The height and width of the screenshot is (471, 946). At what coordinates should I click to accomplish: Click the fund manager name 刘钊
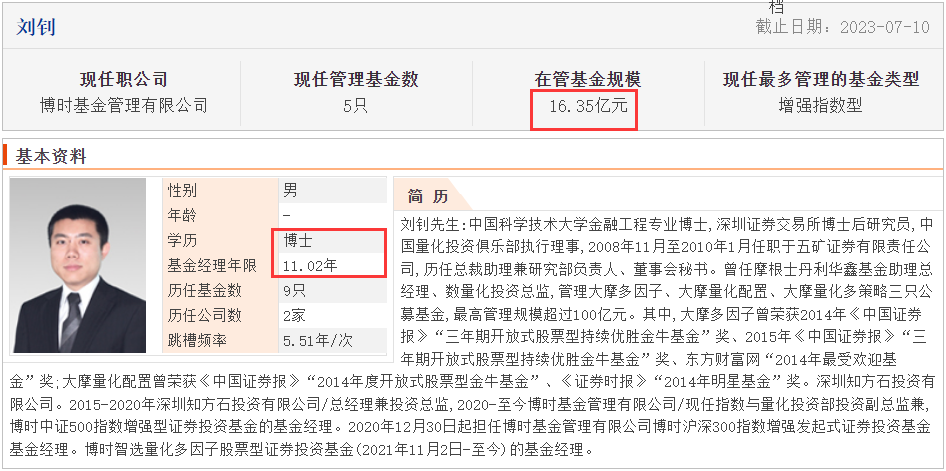(36, 27)
